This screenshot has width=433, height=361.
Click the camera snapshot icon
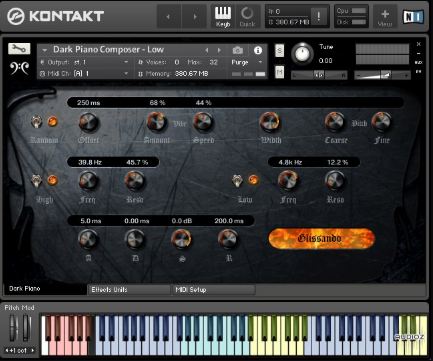pyautogui.click(x=238, y=50)
